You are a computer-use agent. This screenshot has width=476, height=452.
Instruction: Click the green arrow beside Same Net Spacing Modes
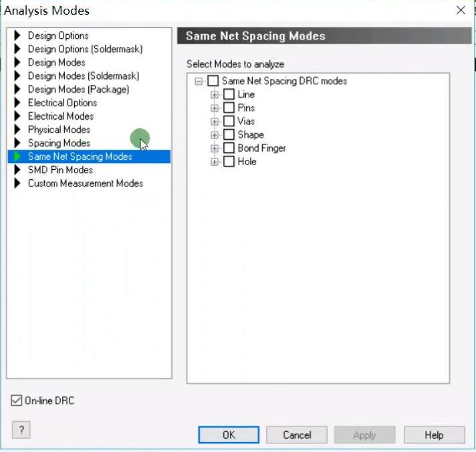point(17,156)
